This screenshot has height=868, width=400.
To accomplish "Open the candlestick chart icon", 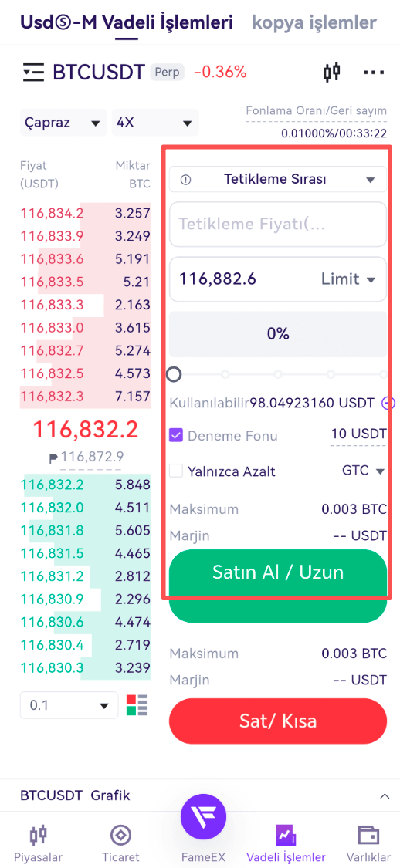I will pos(331,72).
